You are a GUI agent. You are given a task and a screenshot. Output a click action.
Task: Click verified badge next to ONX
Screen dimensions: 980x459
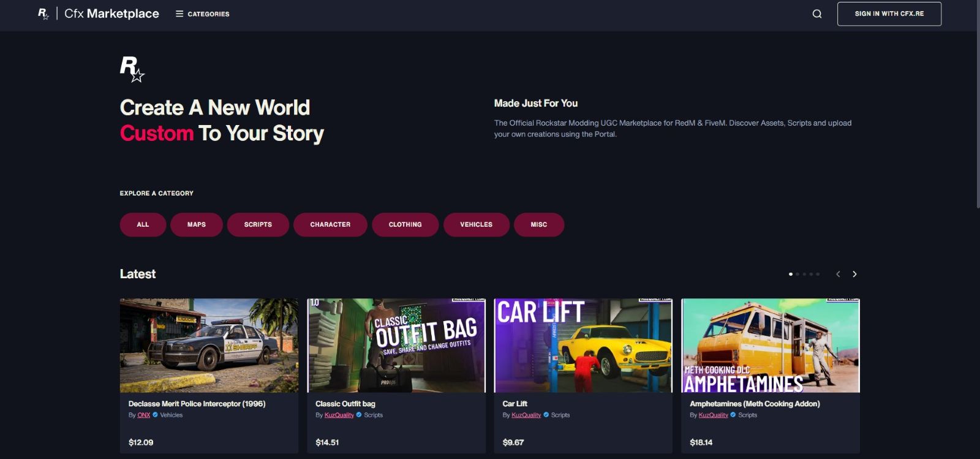click(155, 415)
